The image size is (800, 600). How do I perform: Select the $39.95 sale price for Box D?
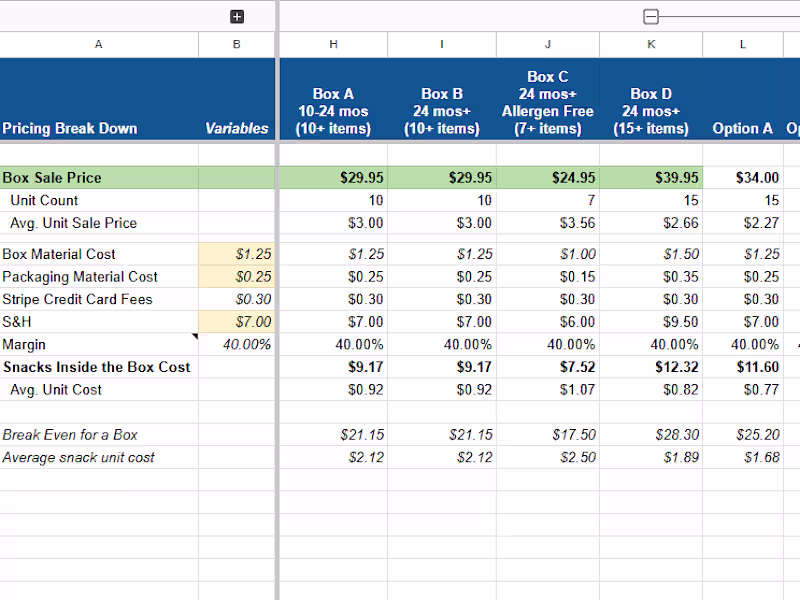651,177
